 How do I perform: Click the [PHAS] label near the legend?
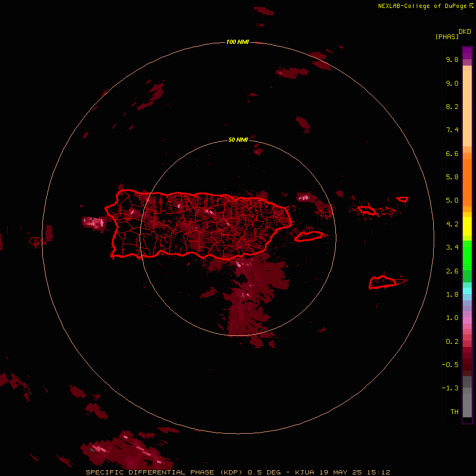(x=447, y=36)
